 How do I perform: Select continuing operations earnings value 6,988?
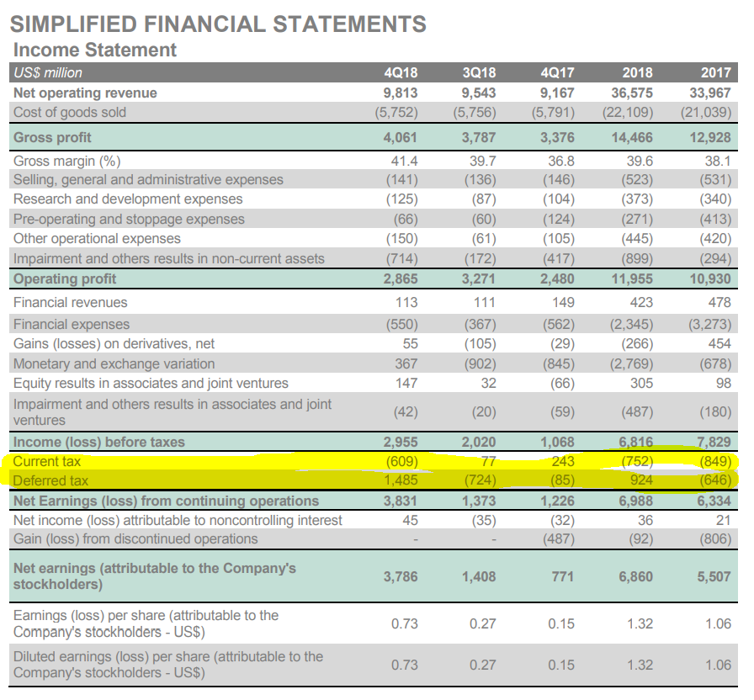click(635, 501)
